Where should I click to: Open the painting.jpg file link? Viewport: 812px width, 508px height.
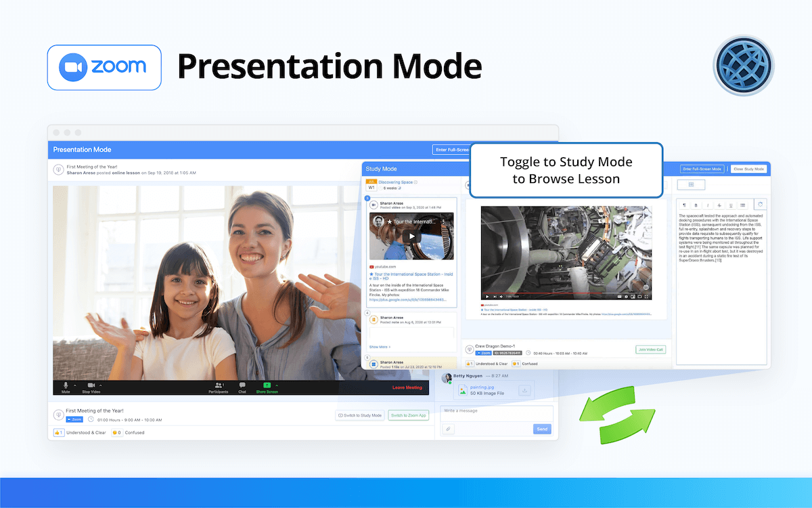click(482, 387)
